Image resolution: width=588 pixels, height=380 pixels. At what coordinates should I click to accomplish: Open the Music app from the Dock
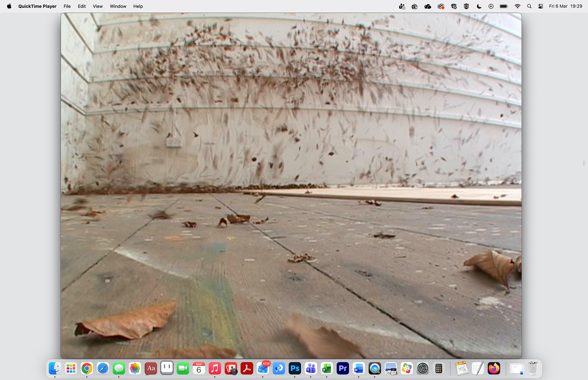point(215,369)
